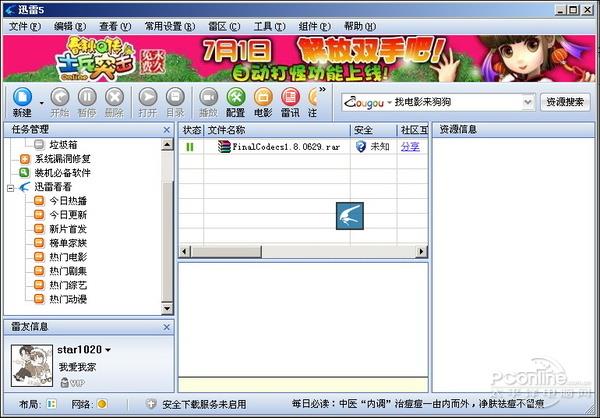Click the 未知 security shield icon
This screenshot has width=600, height=418.
coord(360,147)
